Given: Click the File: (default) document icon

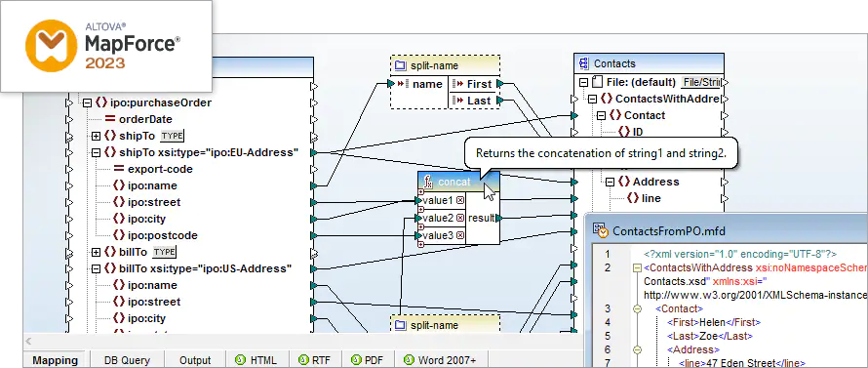Looking at the screenshot, I should [597, 82].
